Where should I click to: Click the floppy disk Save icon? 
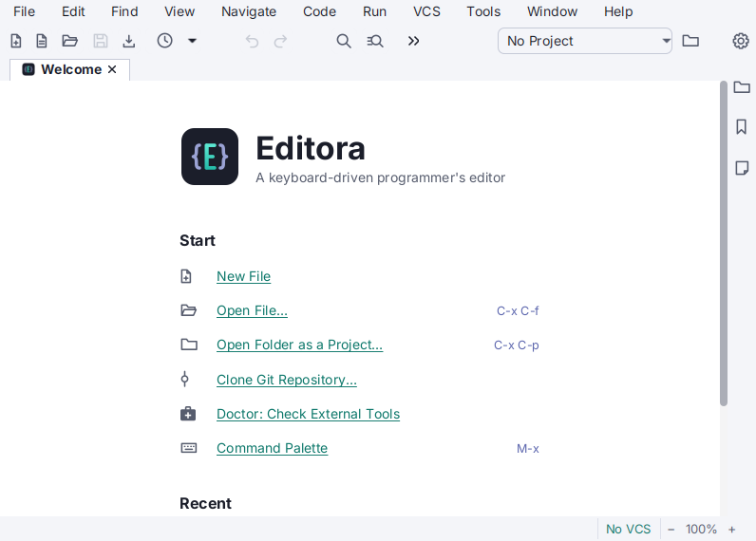(101, 41)
